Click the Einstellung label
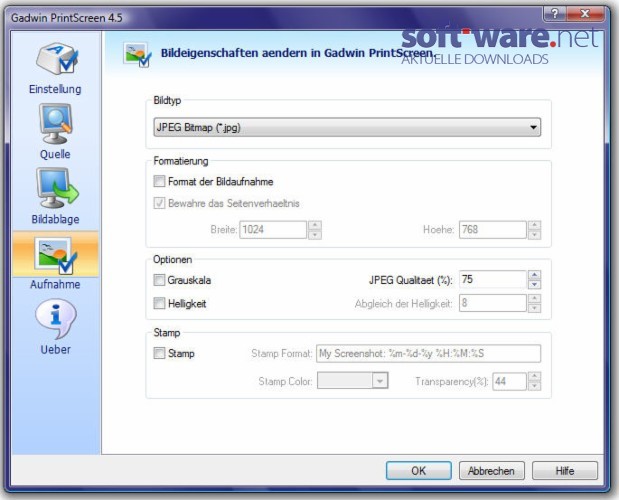The image size is (619, 500). tap(55, 89)
